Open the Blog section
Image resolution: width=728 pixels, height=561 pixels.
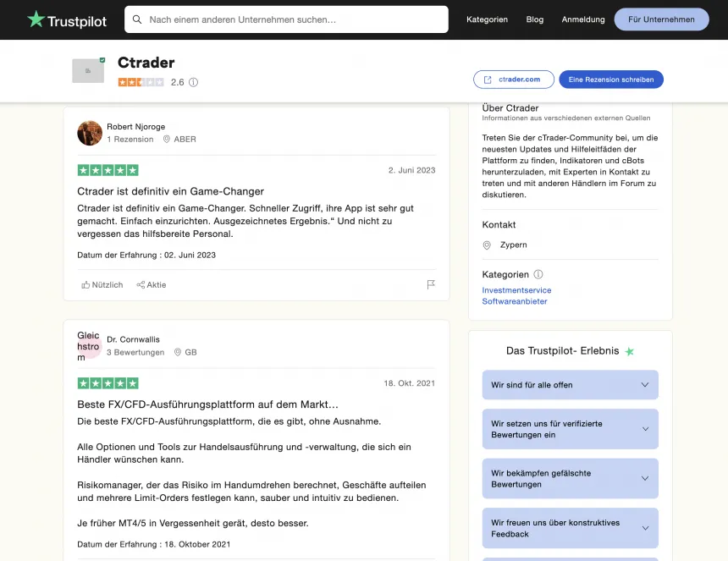coord(534,19)
